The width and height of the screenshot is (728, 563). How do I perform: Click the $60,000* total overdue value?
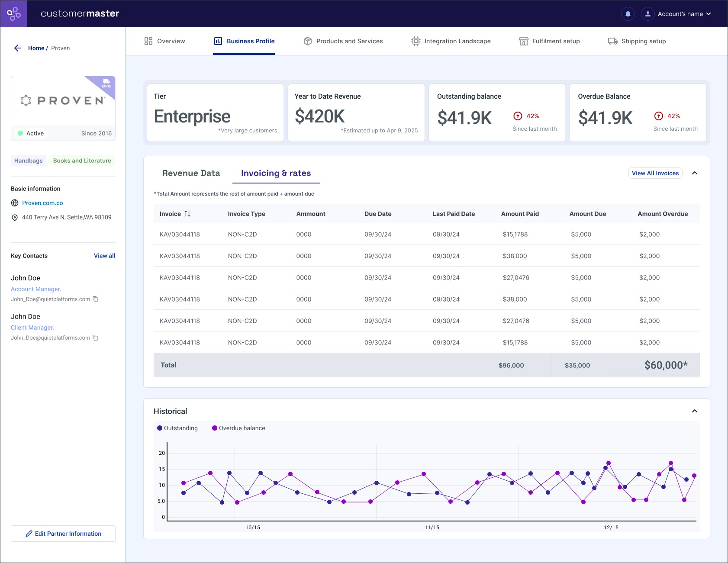point(666,365)
